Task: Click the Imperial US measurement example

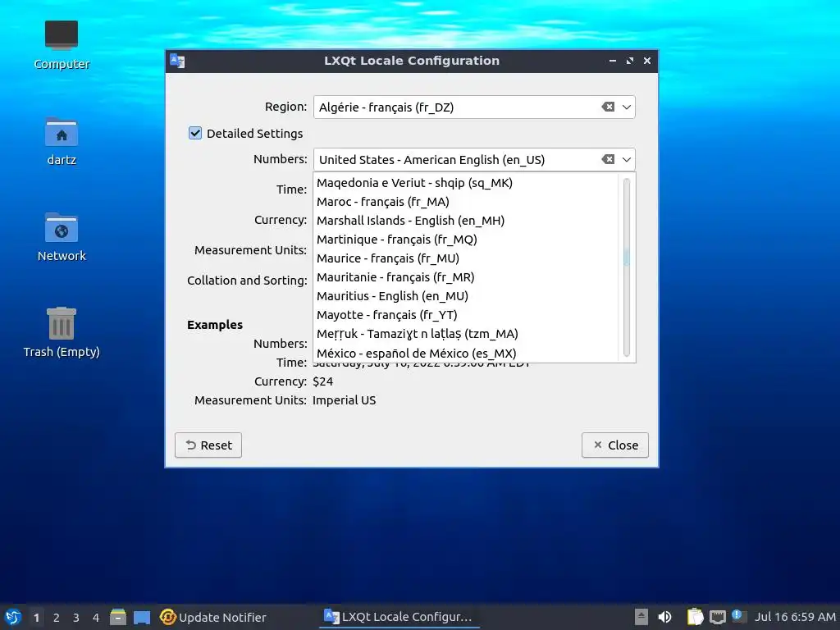Action: (x=344, y=400)
